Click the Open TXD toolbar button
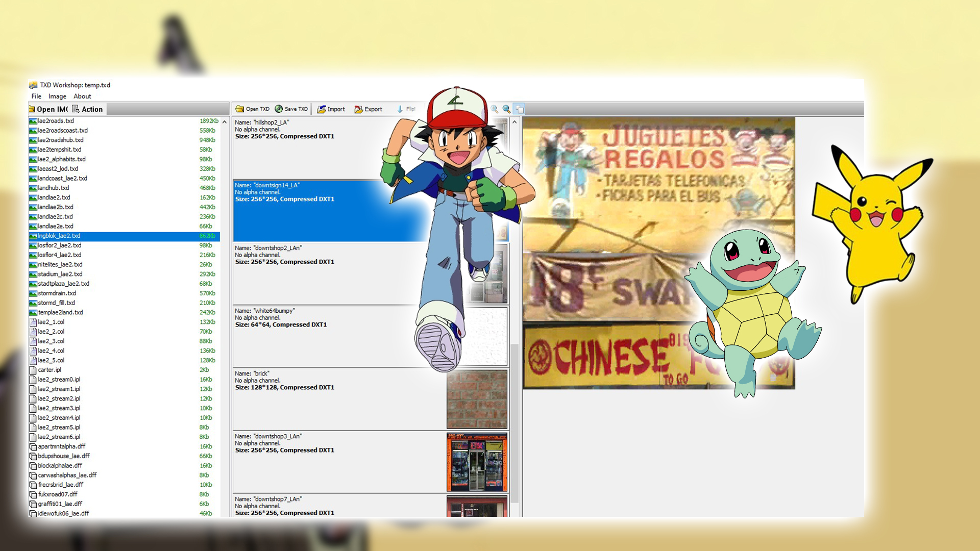The width and height of the screenshot is (980, 551). pos(252,109)
